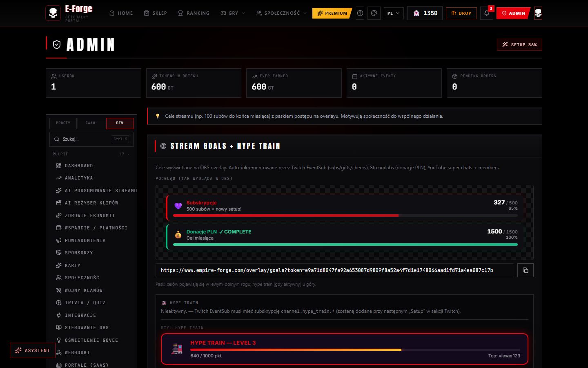
Task: Click the Subskrypcje goal progress bar
Action: pos(345,215)
